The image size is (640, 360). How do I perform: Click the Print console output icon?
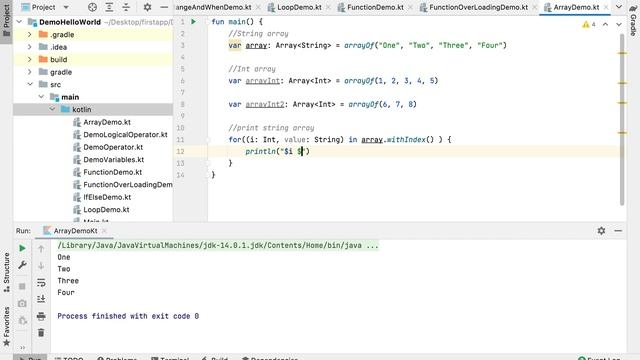point(41,316)
